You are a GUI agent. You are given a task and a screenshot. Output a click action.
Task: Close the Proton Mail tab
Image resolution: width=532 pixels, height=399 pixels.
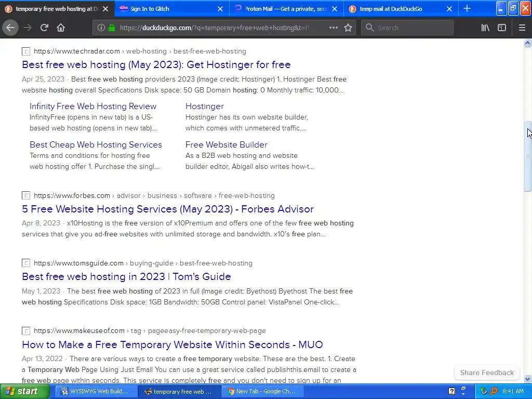[x=335, y=9]
